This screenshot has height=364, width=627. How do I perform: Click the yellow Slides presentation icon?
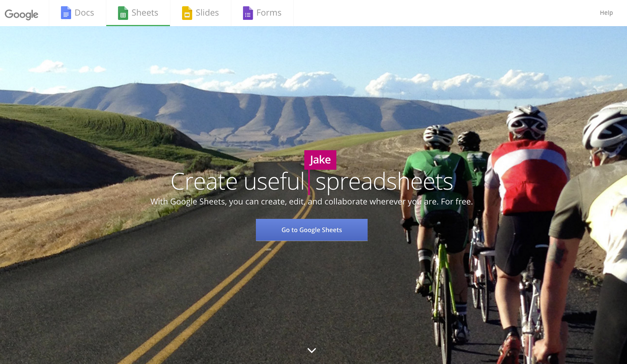187,13
